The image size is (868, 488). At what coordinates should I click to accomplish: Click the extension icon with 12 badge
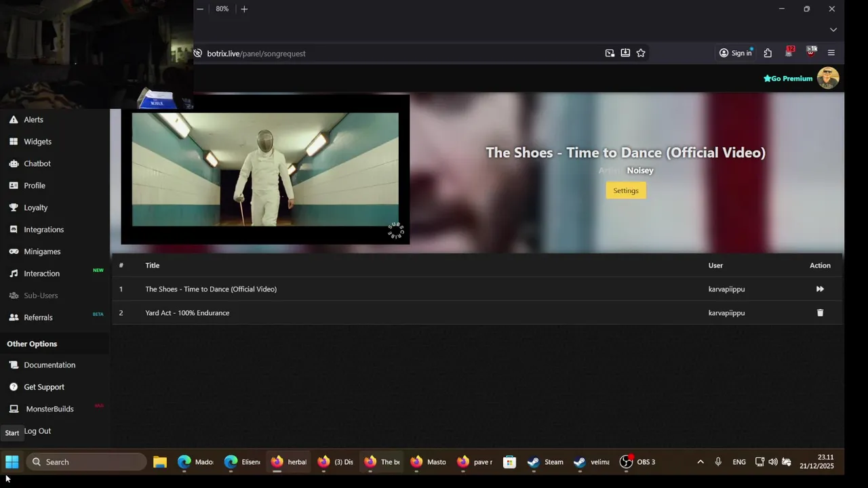(789, 52)
